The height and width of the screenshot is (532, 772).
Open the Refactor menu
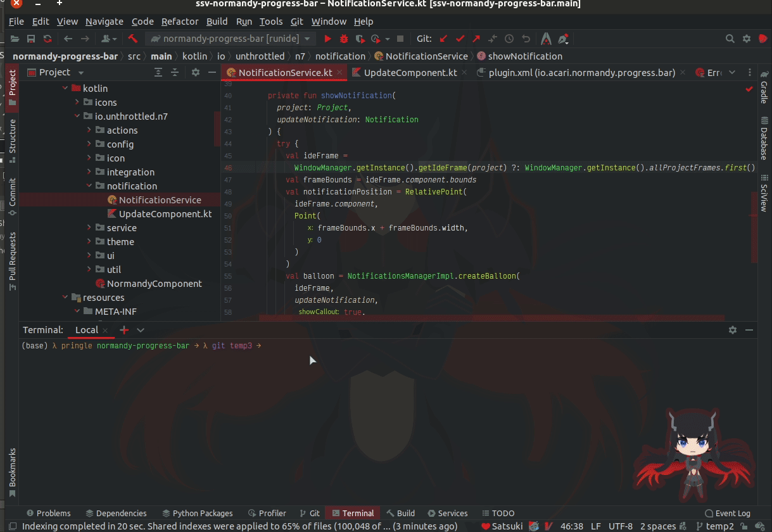coord(179,21)
